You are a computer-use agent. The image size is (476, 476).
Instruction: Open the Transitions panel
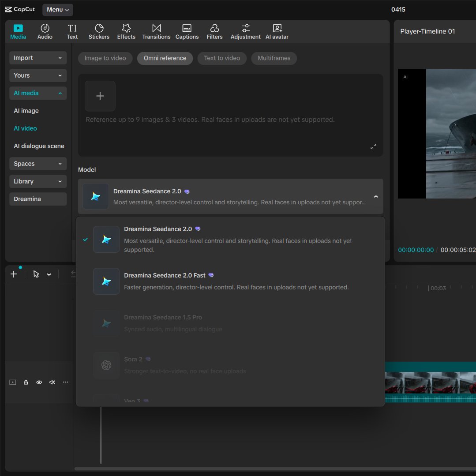point(156,32)
